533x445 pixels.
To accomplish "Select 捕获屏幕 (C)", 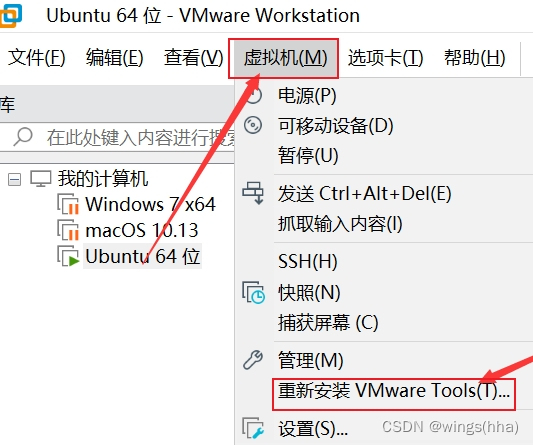I will [328, 322].
